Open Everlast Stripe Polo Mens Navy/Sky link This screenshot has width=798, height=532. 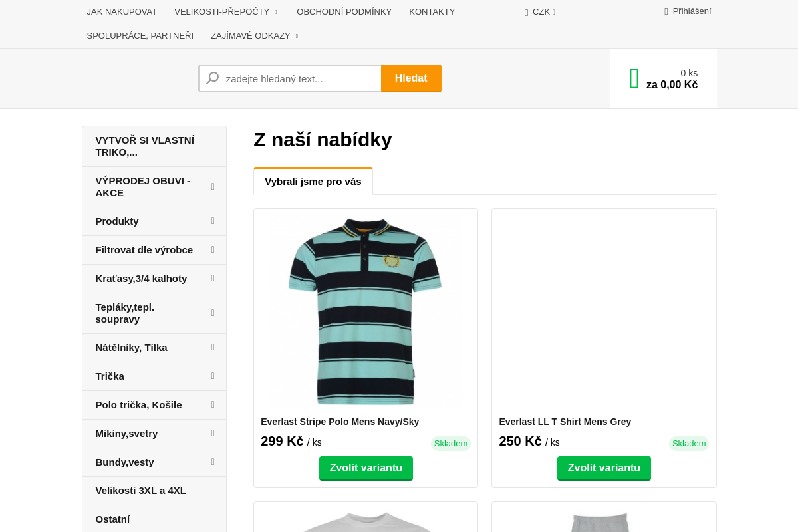tap(340, 421)
